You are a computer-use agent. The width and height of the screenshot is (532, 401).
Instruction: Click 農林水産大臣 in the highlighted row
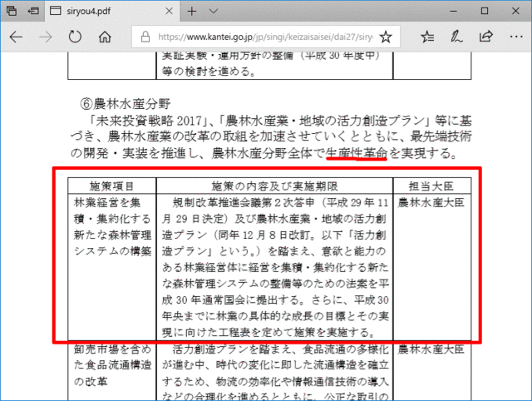tap(431, 202)
